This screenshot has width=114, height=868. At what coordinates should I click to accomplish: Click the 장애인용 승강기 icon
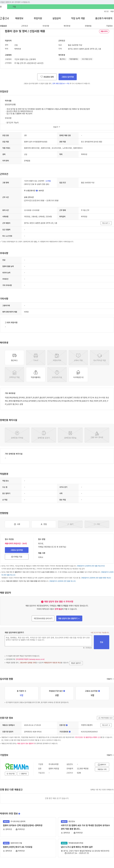coord(44,435)
